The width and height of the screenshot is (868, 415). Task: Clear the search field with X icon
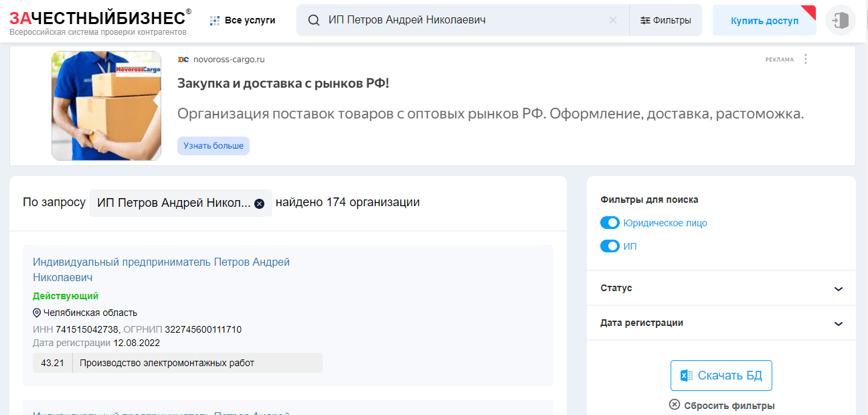(612, 20)
